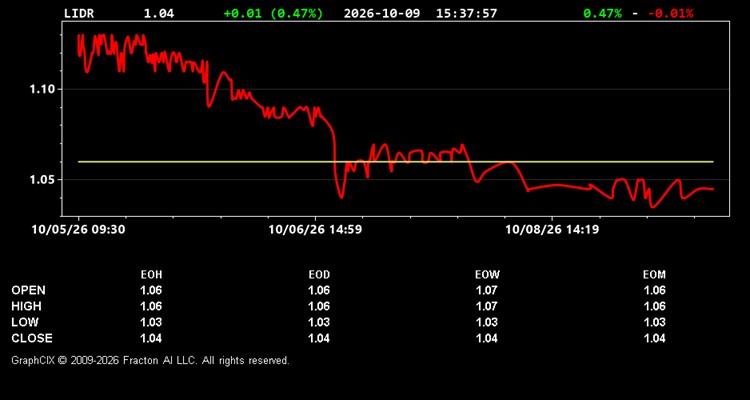This screenshot has height=400, width=750.
Task: Click the GraphCIX copyright notice
Action: 150,360
